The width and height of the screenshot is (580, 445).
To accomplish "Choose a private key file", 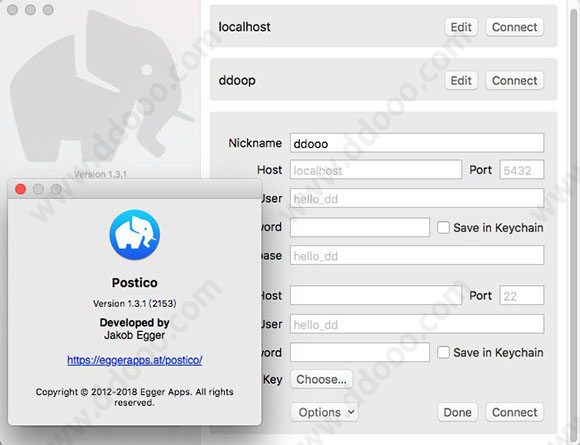I will (x=321, y=379).
